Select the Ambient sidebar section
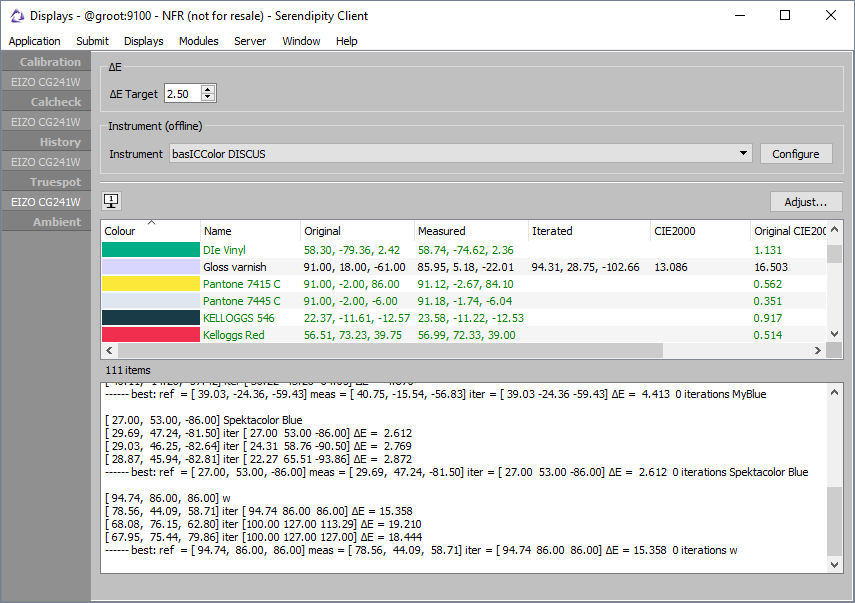The image size is (855, 603). tap(46, 222)
